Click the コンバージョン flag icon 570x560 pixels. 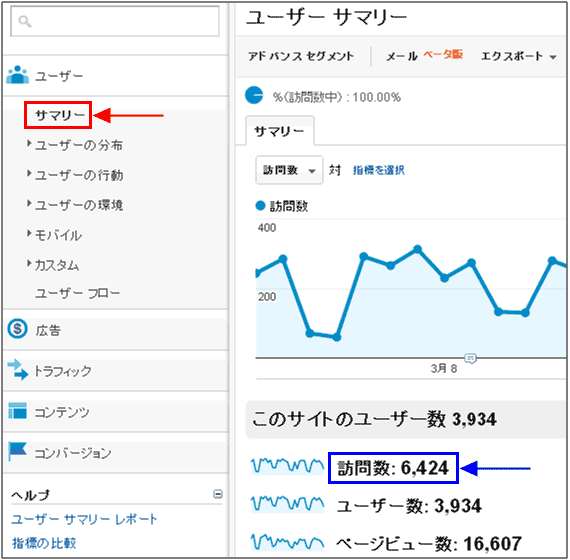click(x=17, y=452)
